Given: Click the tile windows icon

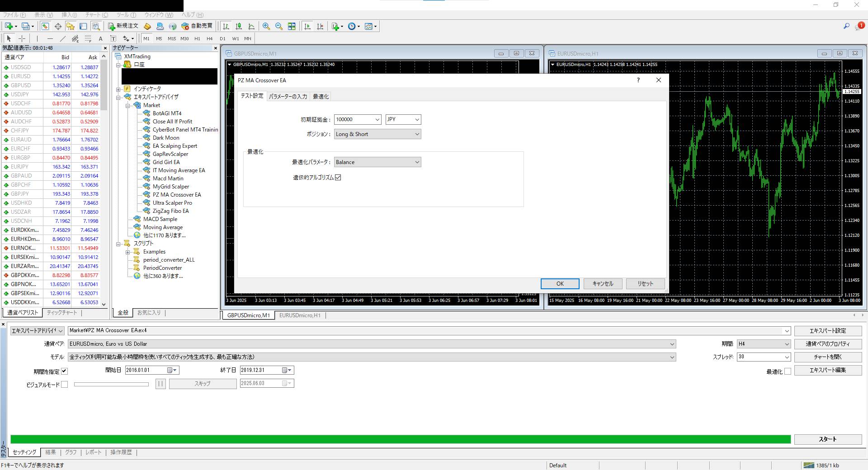Looking at the screenshot, I should [x=292, y=26].
